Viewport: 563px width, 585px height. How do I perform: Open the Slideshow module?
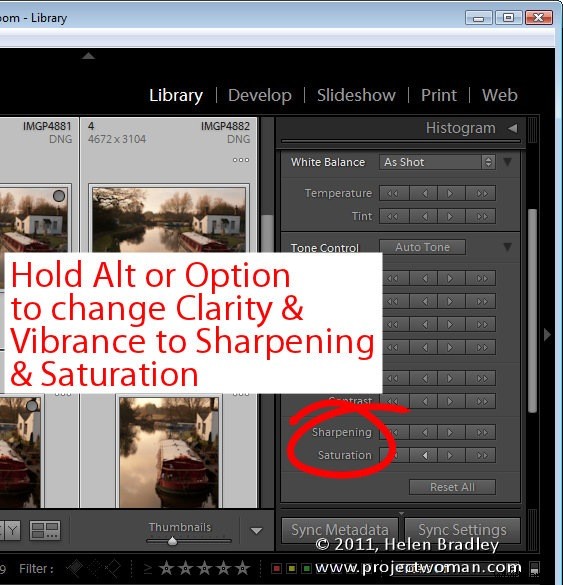coord(356,95)
